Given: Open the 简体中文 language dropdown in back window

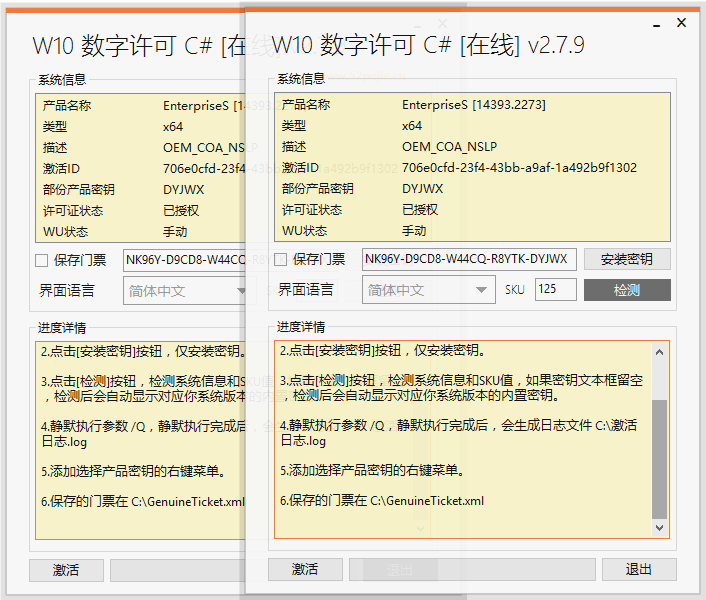Looking at the screenshot, I should point(184,291).
